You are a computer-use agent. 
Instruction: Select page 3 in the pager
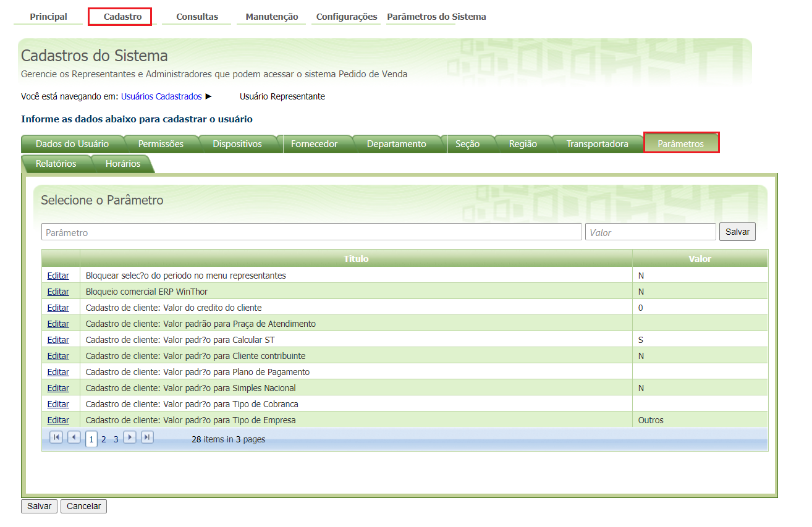[x=116, y=440]
